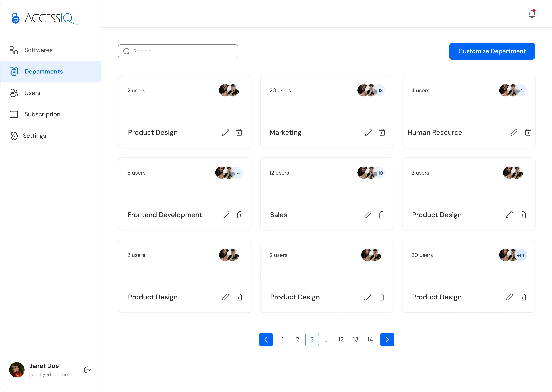The image size is (552, 392).
Task: Click the Customize Department button
Action: click(492, 51)
